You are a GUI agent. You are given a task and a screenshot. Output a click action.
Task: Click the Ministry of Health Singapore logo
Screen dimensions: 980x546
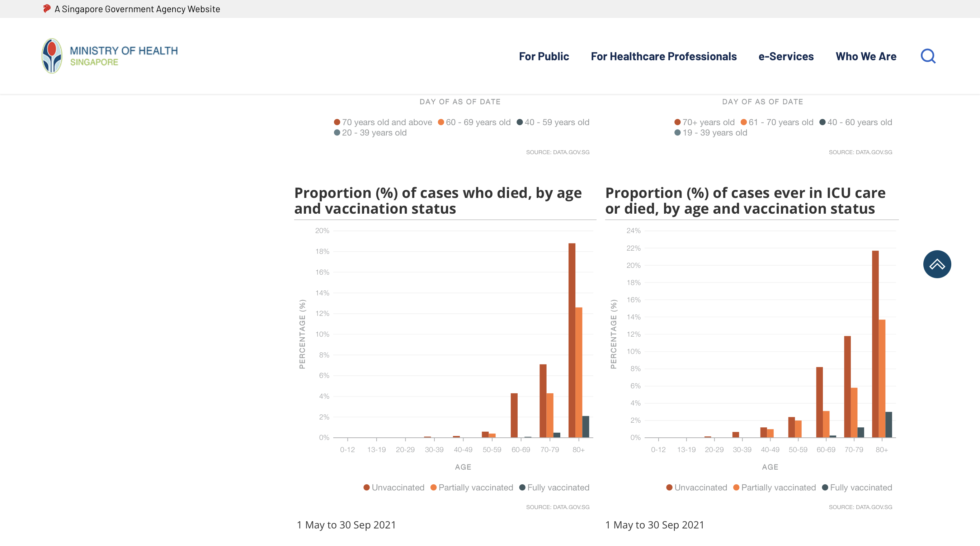pos(109,56)
